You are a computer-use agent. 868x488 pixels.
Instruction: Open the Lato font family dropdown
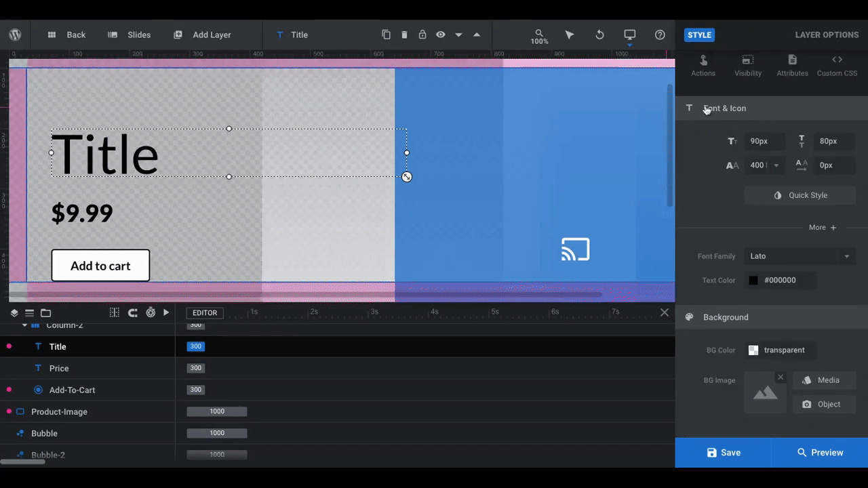(x=800, y=256)
